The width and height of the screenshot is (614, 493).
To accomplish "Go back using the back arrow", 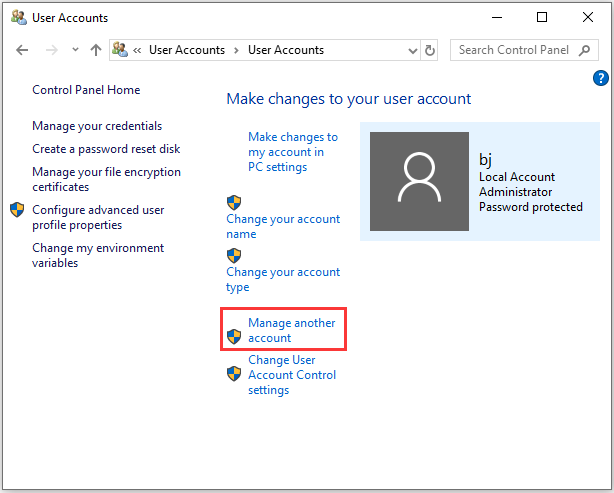I will [22, 50].
